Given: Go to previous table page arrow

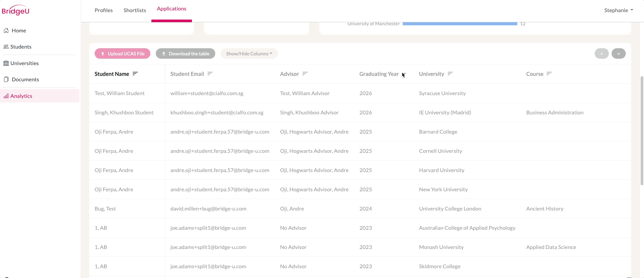Looking at the screenshot, I should point(602,54).
